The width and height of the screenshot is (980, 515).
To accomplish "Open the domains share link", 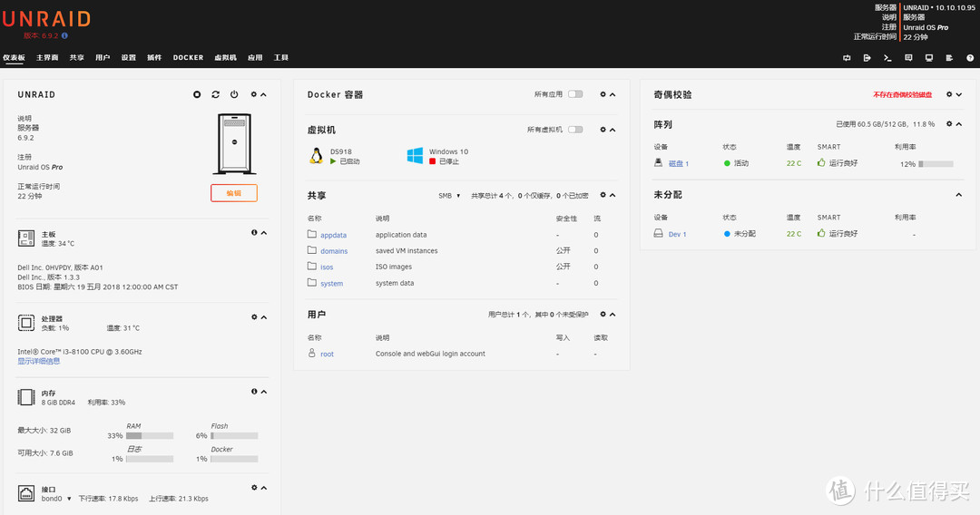I will [334, 251].
